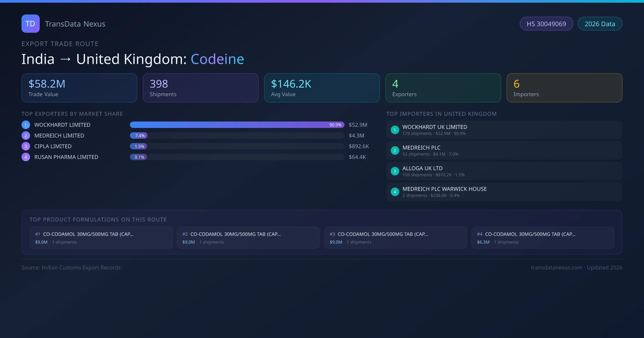Click green rank 1 badge for Wockhardt UK Limited
The image size is (644, 338).
click(395, 130)
